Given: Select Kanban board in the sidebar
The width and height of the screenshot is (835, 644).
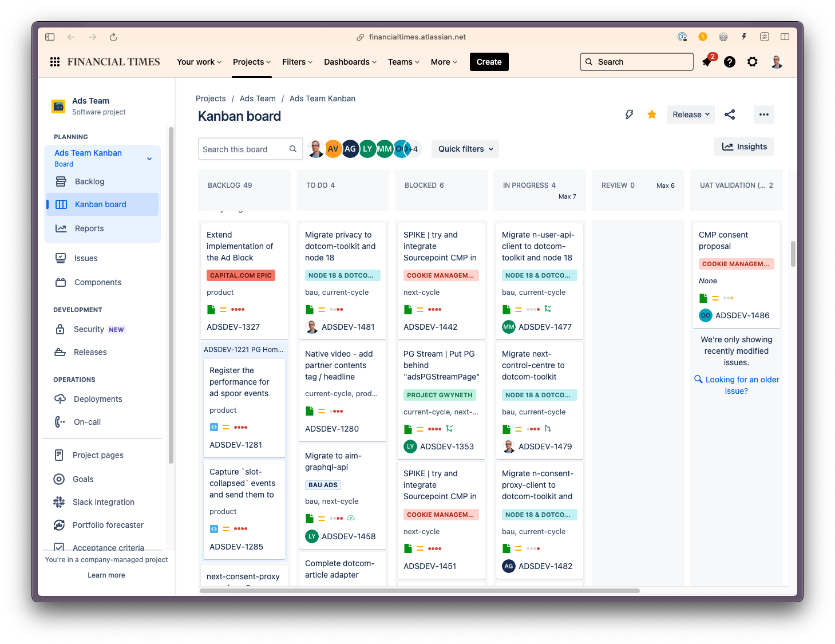Looking at the screenshot, I should (102, 204).
